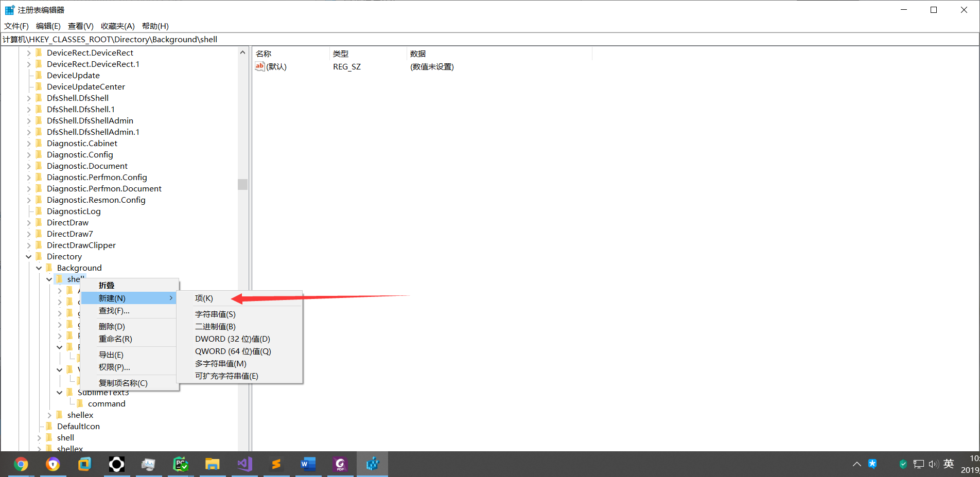Expand the Diagnostic.Perfmon.Config node
The width and height of the screenshot is (980, 477).
29,177
